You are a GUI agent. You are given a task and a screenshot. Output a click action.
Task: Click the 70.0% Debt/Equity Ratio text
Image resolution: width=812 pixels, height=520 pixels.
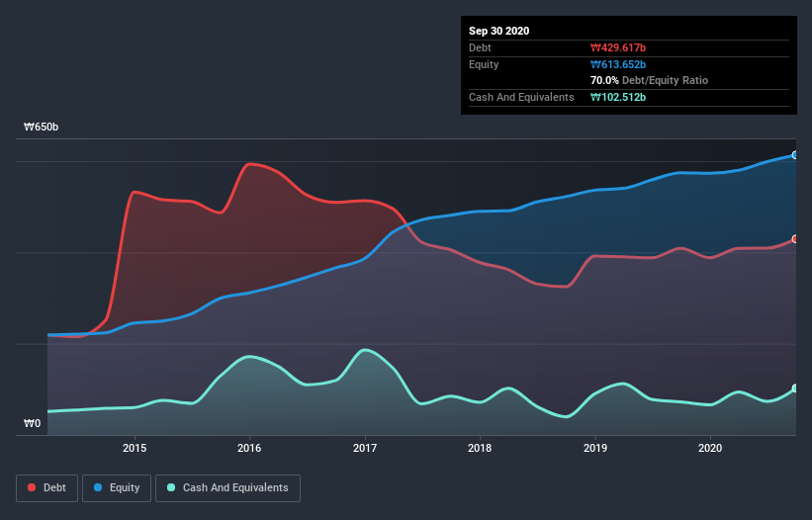tap(650, 80)
